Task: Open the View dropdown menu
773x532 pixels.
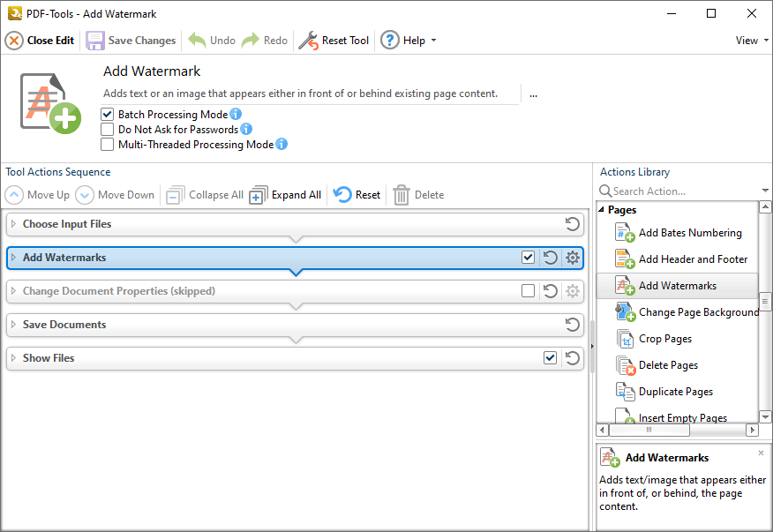Action: 752,41
